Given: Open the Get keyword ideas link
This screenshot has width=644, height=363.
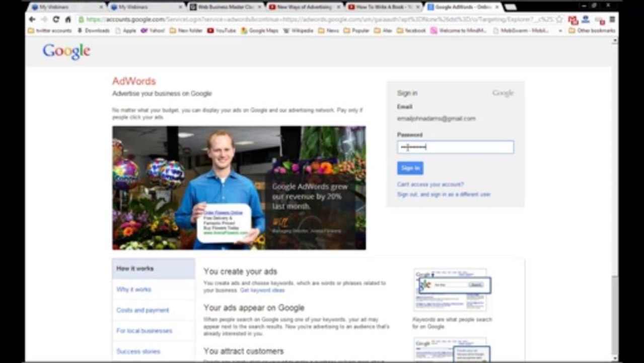Looking at the screenshot, I should (x=262, y=290).
